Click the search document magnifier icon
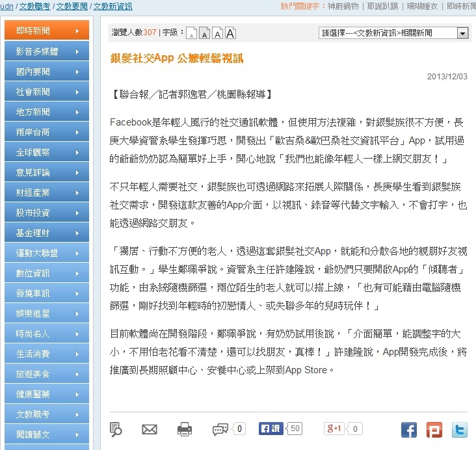476x450 pixels. click(116, 429)
